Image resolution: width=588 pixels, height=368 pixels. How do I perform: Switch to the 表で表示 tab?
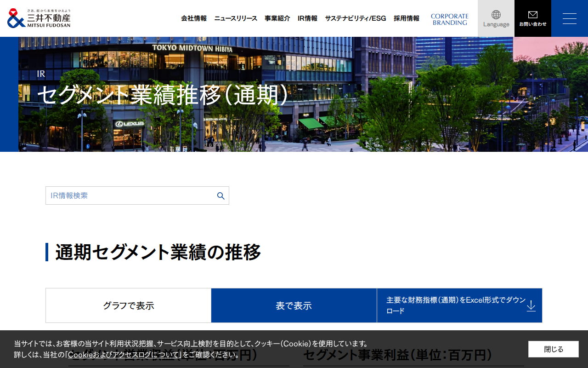pos(294,305)
